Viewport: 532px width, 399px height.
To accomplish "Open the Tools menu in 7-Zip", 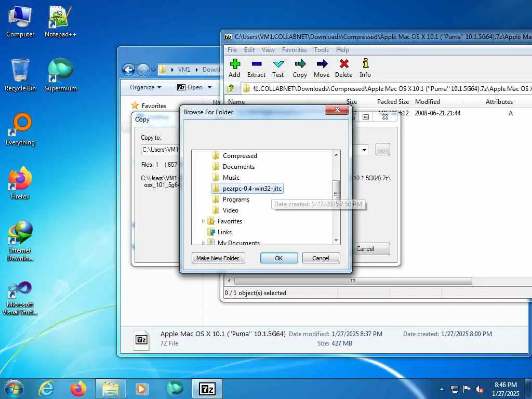I will (x=321, y=50).
